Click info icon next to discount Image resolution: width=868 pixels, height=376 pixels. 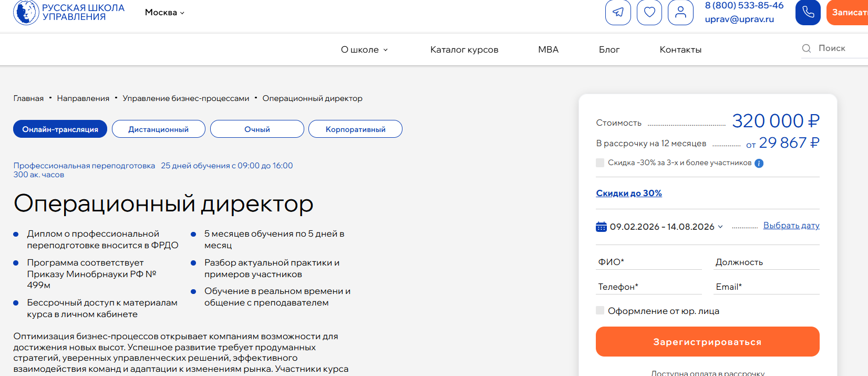pyautogui.click(x=759, y=163)
